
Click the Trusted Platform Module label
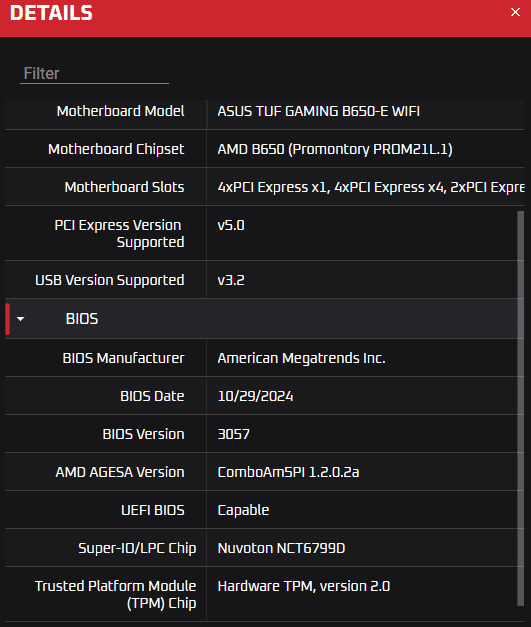pyautogui.click(x=116, y=594)
